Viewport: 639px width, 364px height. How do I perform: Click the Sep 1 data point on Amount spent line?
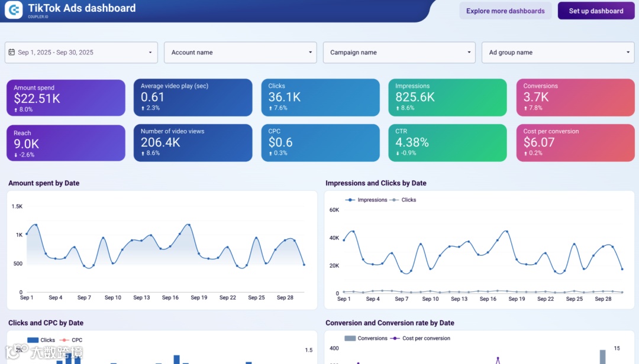pyautogui.click(x=27, y=234)
